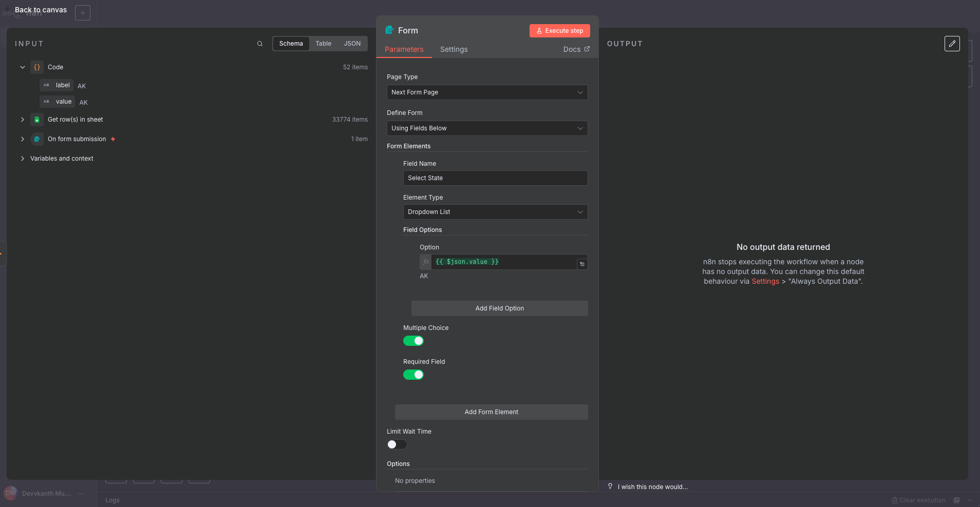980x507 pixels.
Task: Click the form icon beside On form submission
Action: coord(36,139)
